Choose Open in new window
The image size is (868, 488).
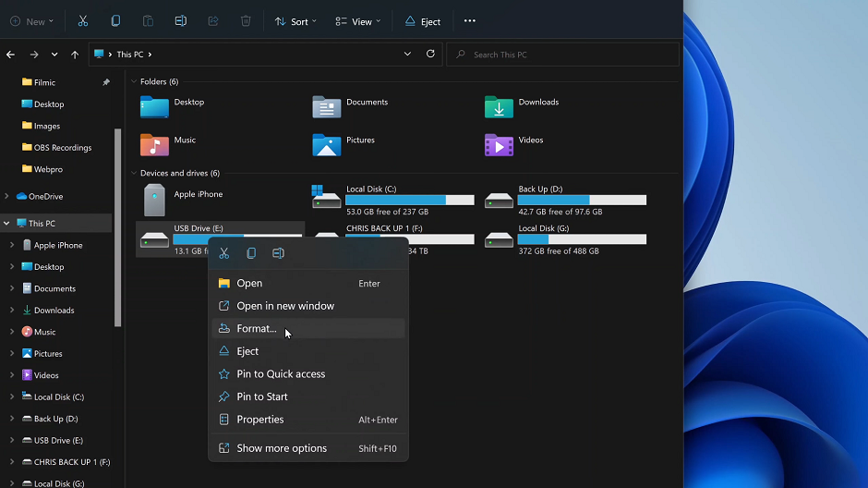click(308, 306)
